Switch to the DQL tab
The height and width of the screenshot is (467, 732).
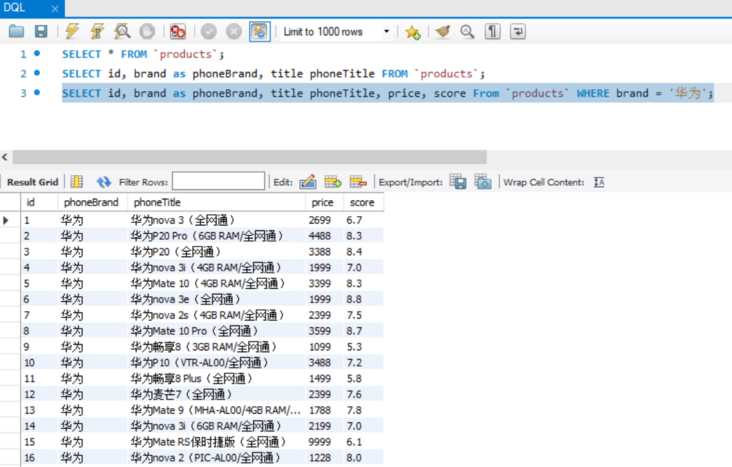pyautogui.click(x=15, y=8)
